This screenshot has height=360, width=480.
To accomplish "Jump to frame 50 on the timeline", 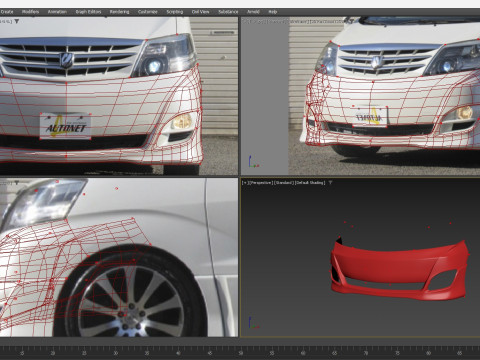I will point(241,353).
